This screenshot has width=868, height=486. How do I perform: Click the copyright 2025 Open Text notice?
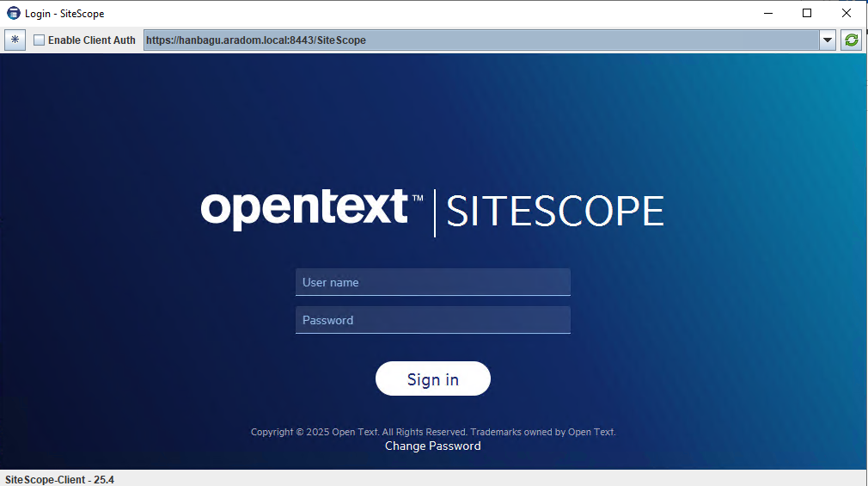pyautogui.click(x=433, y=432)
